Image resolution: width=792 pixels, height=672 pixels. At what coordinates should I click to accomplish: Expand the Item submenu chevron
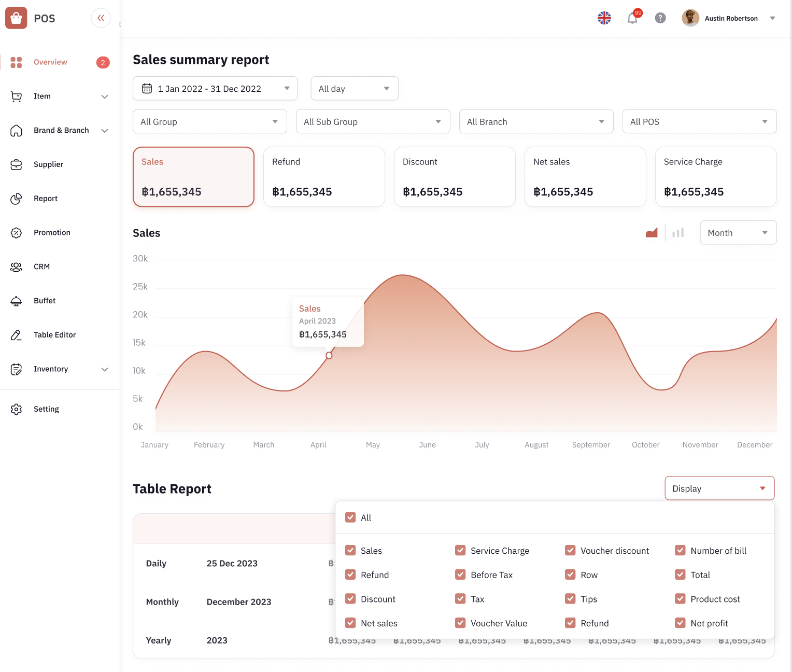click(x=105, y=96)
